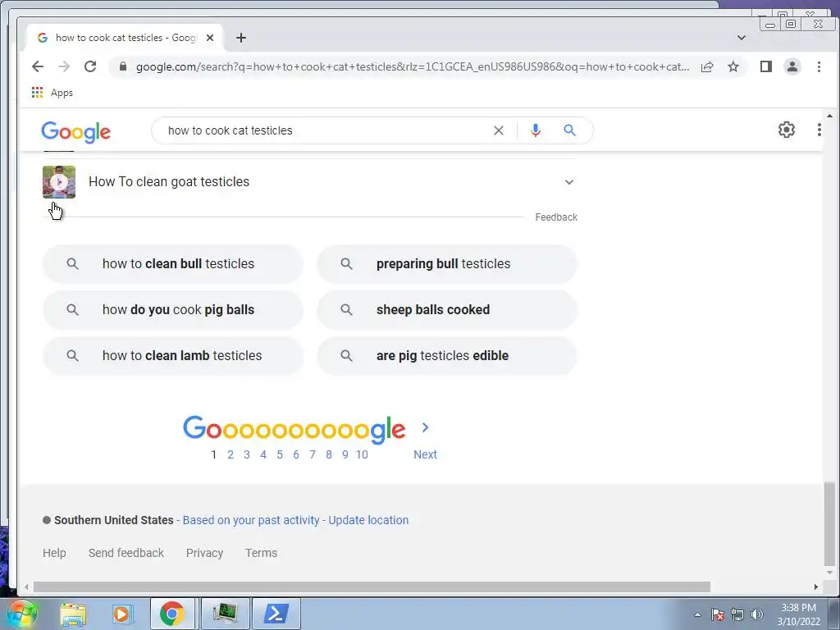Open File Explorer from the taskbar
The height and width of the screenshot is (630, 840).
click(73, 614)
